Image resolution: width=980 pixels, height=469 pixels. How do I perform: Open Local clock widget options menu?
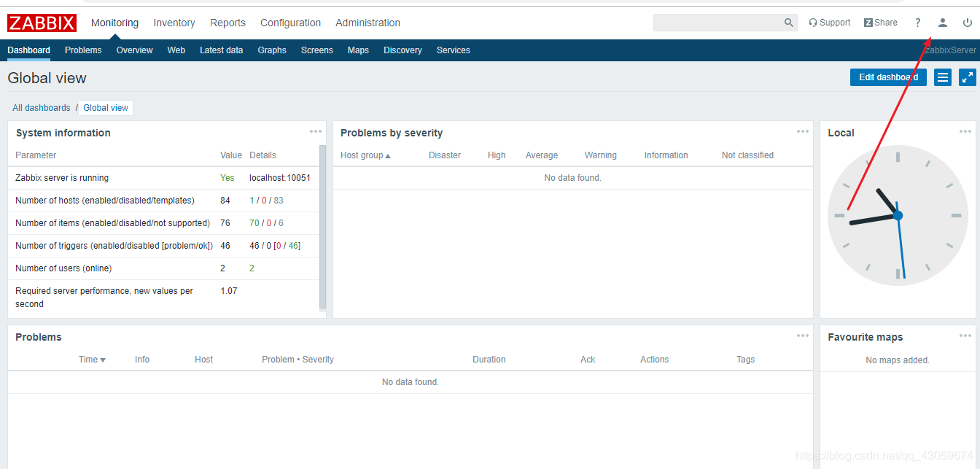965,132
